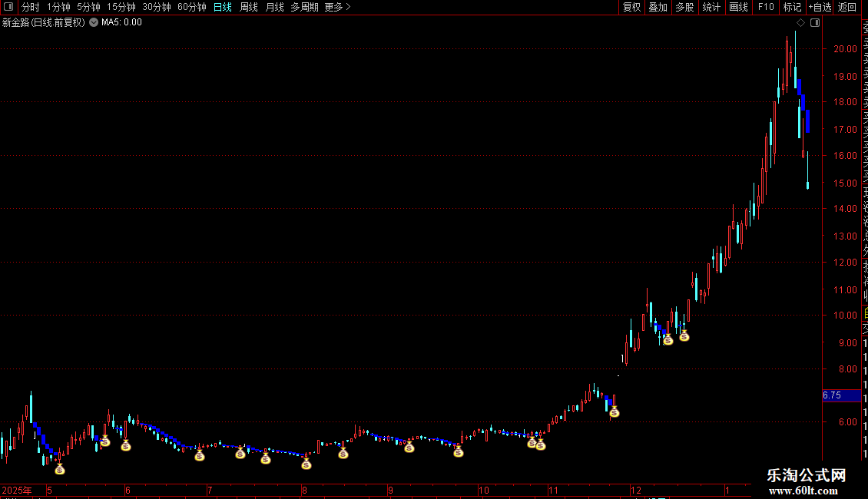
Task: Click the 6.75 current price tag
Action: pyautogui.click(x=841, y=395)
